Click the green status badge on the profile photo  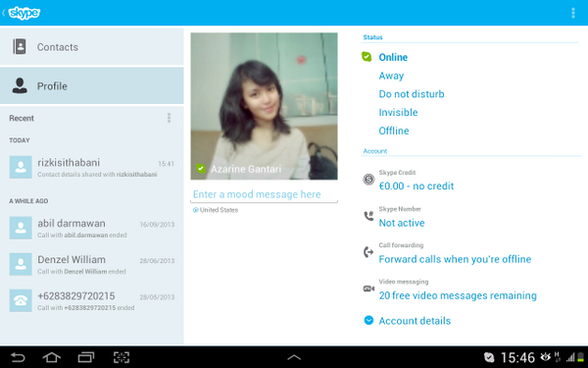click(x=201, y=168)
